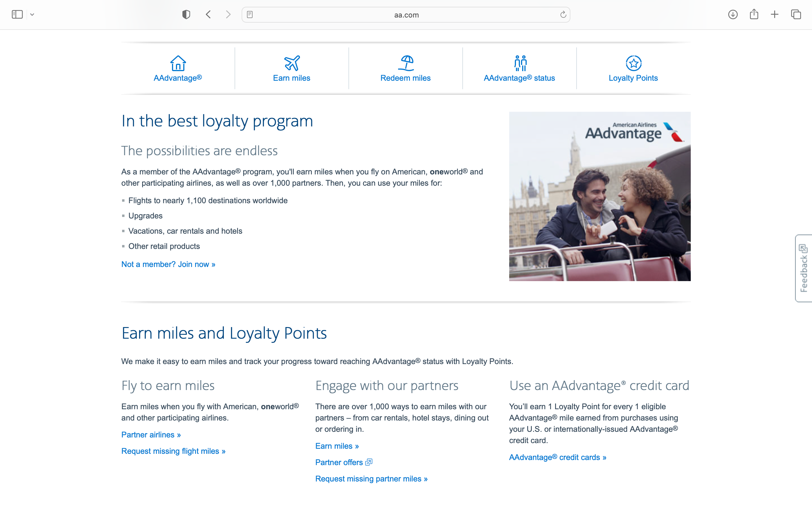Open the Partner airlines link
812x508 pixels.
pos(151,435)
